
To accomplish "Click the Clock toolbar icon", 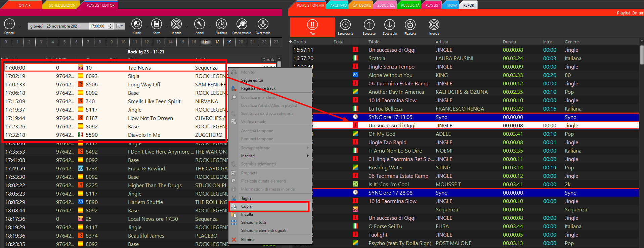I will coord(137,24).
